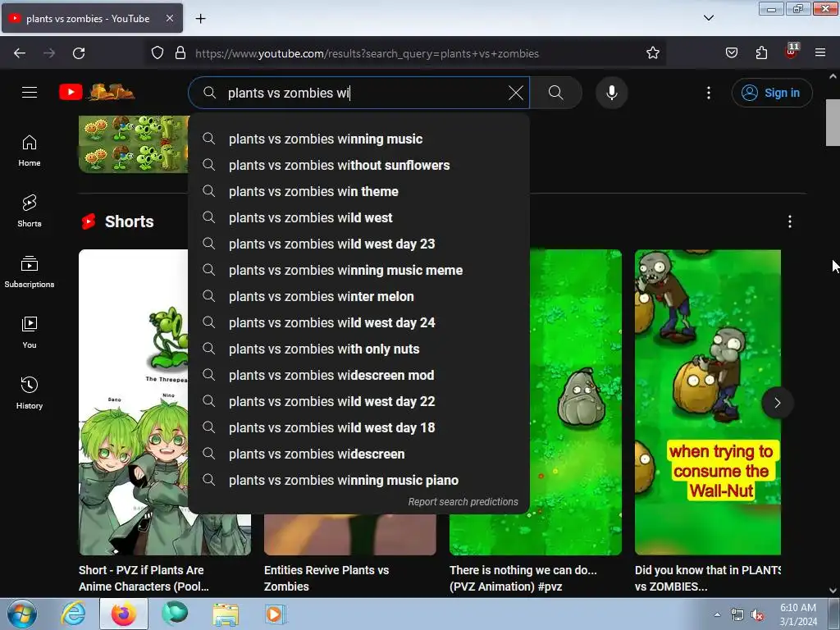Choose suggestion 'plants vs zombies widescreen'
Image resolution: width=840 pixels, height=630 pixels.
(359, 454)
